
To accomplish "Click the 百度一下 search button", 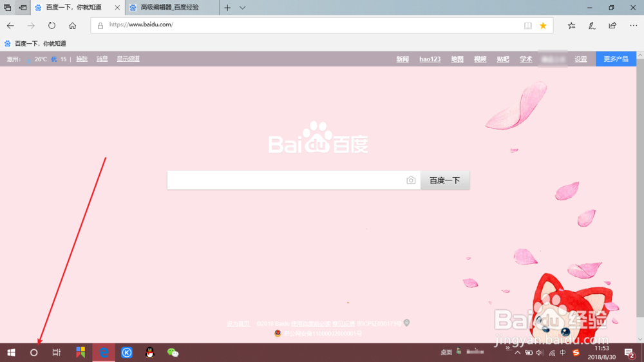I will pyautogui.click(x=445, y=180).
